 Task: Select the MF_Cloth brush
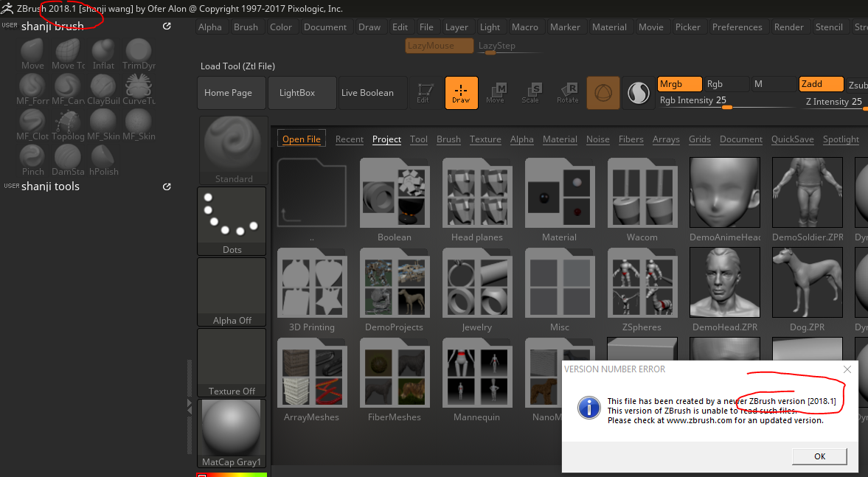point(32,125)
